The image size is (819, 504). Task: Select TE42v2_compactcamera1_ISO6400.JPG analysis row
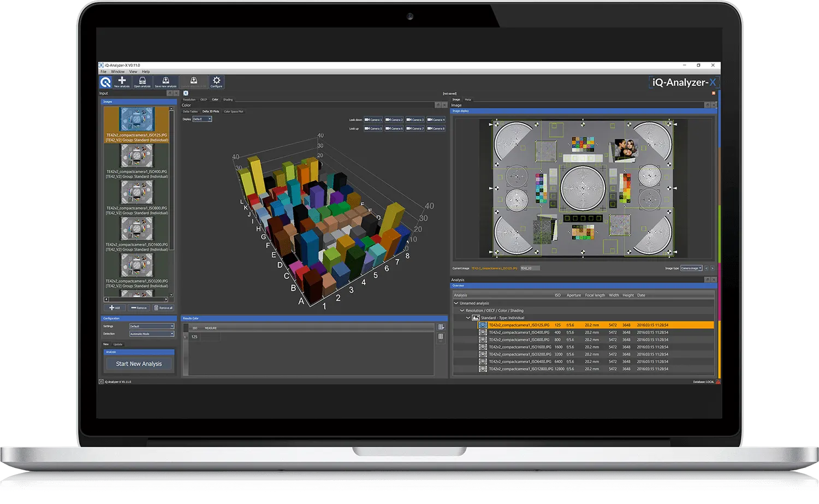[x=596, y=361]
